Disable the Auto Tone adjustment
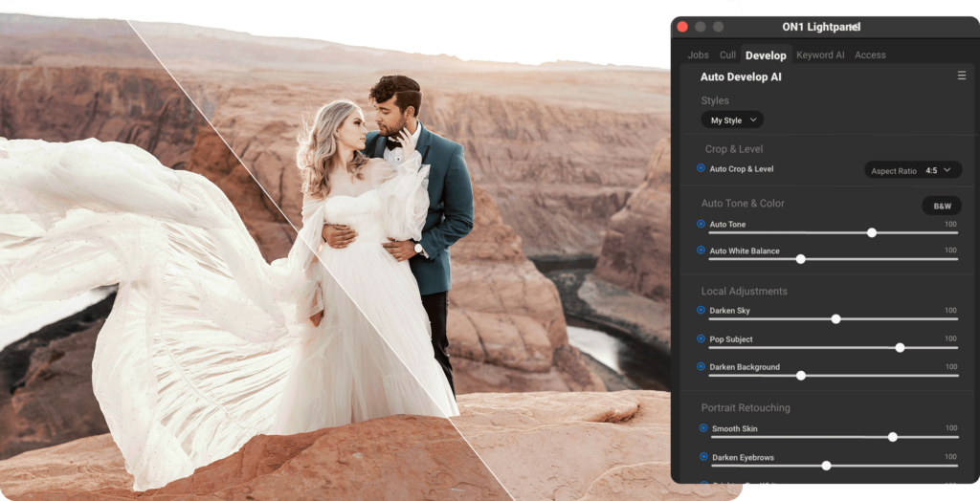This screenshot has width=980, height=501. pos(702,224)
